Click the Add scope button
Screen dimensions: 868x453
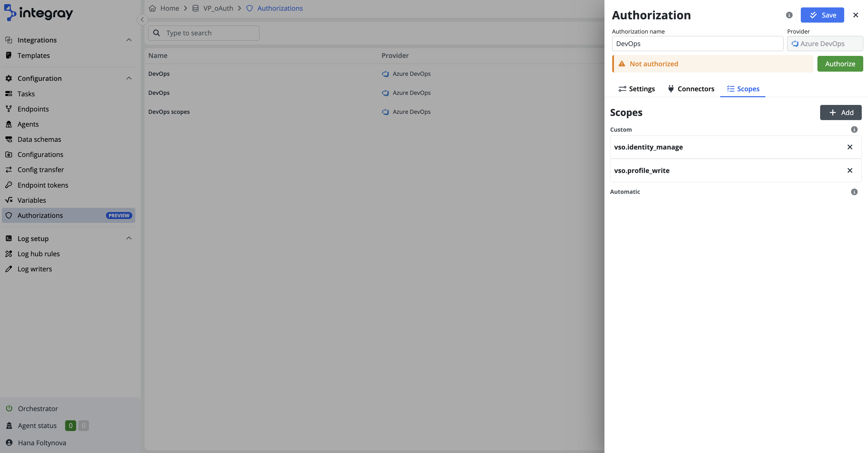pos(840,112)
